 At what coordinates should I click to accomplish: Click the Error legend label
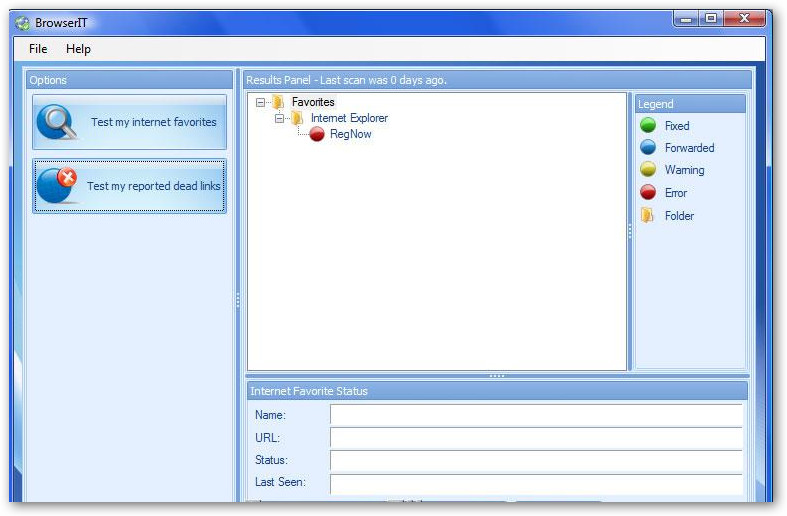[676, 192]
